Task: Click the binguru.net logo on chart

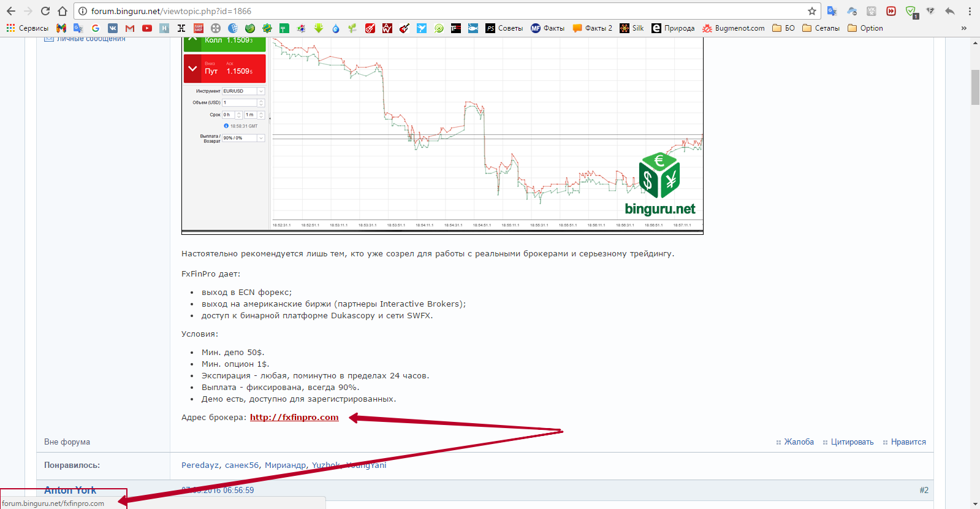Action: 659,184
